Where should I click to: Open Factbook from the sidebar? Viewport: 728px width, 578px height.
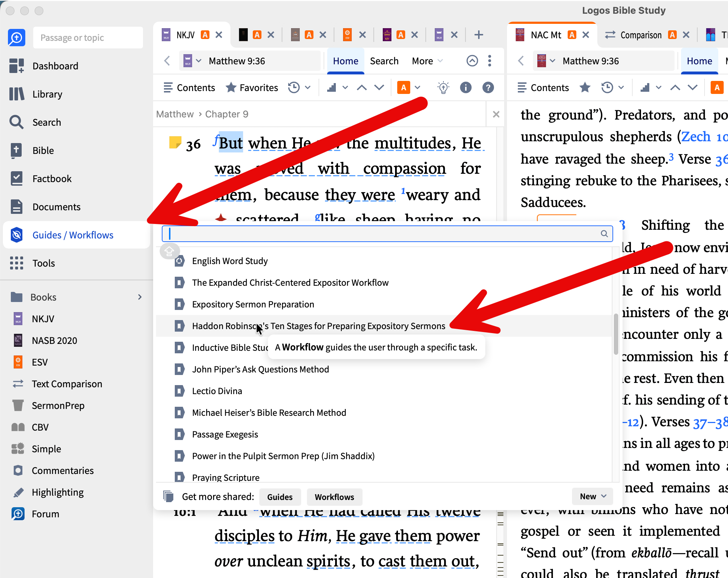coord(17,178)
